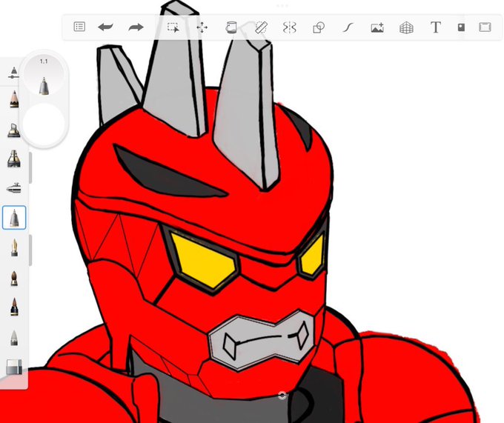Click the small dark square toolbar icon
This screenshot has height=423, width=504.
(x=461, y=27)
